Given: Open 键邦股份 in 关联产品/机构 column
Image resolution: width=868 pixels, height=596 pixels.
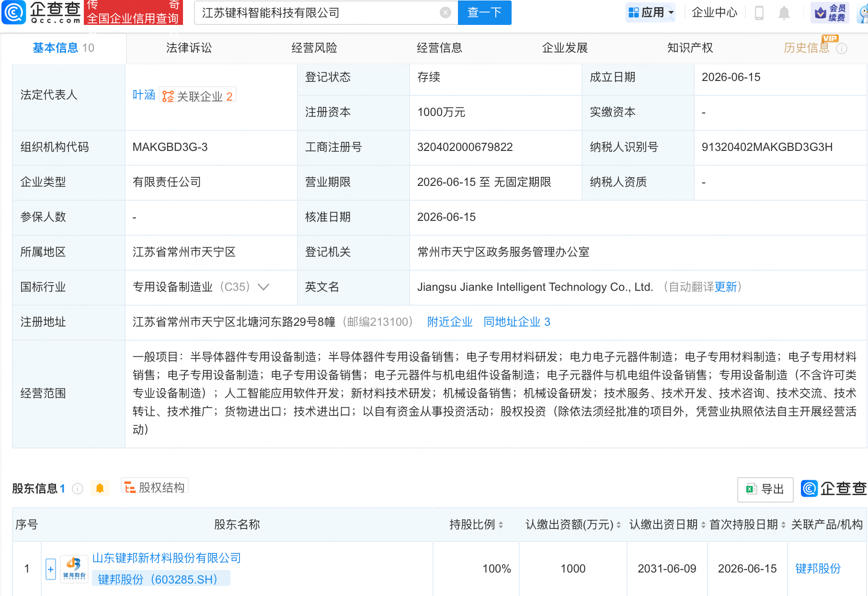Looking at the screenshot, I should point(818,569).
